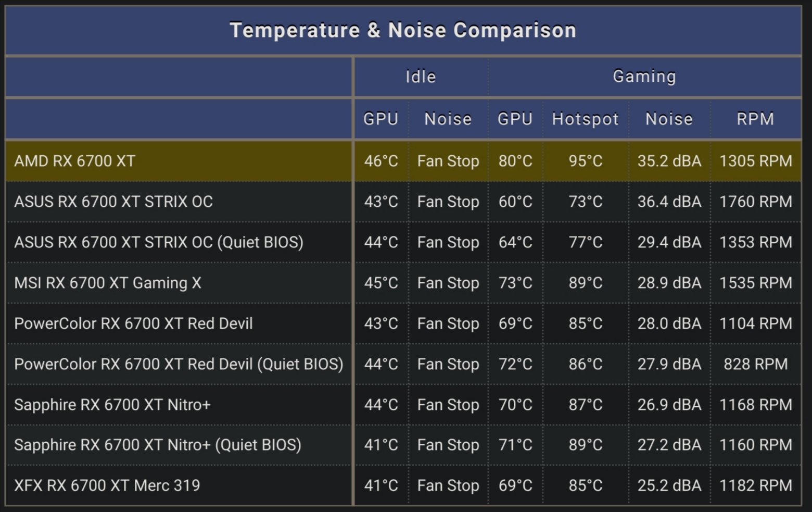Click the RPM column header
This screenshot has height=512, width=812.
755,119
